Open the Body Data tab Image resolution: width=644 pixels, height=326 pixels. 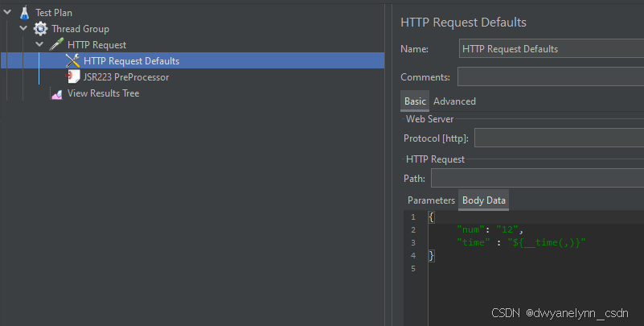[x=483, y=200]
